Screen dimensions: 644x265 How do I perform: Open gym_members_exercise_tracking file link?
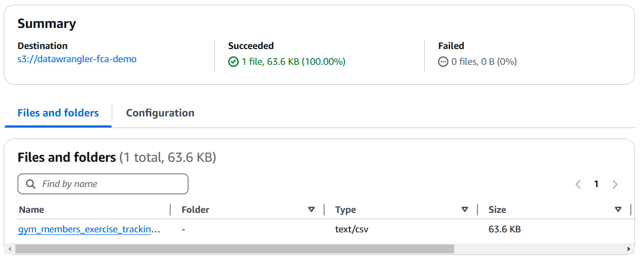point(90,230)
